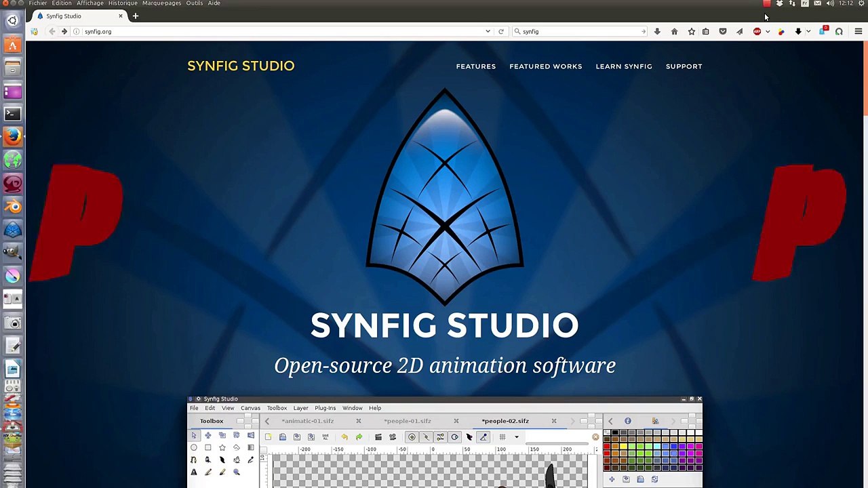The height and width of the screenshot is (488, 868).
Task: Pick black swatch in Synfig screenshot palette
Action: [615, 433]
